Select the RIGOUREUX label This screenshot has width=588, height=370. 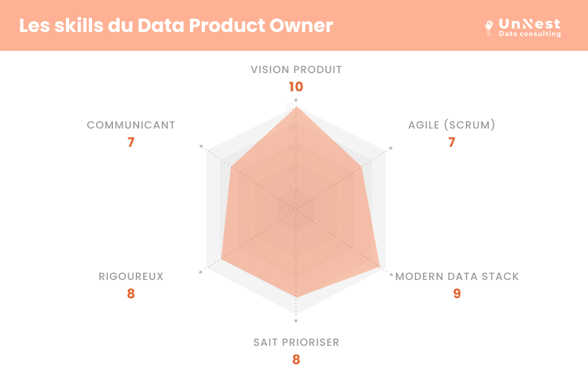click(x=131, y=277)
